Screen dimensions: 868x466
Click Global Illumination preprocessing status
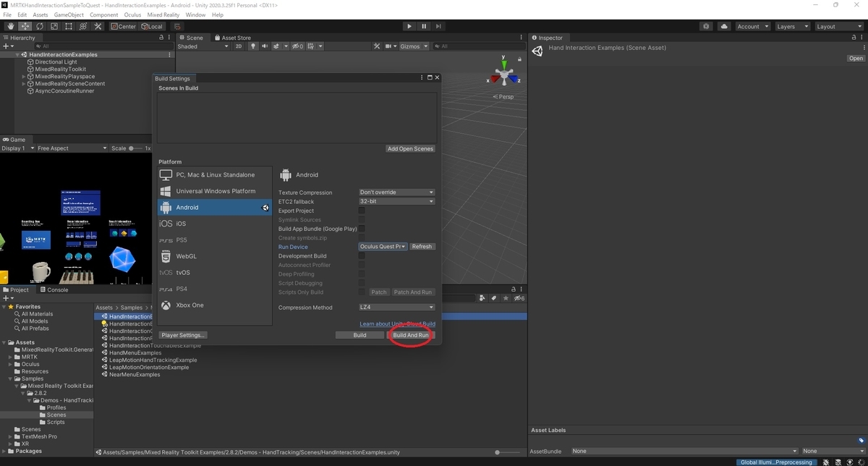776,462
